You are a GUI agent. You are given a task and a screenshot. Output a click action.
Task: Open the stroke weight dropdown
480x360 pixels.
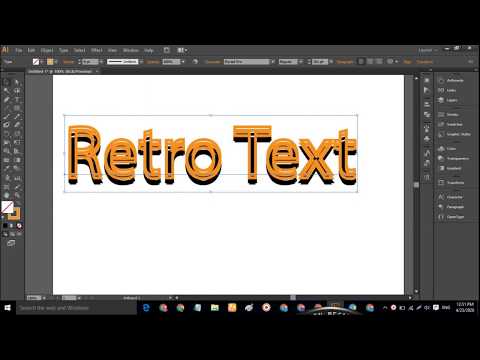(102, 62)
